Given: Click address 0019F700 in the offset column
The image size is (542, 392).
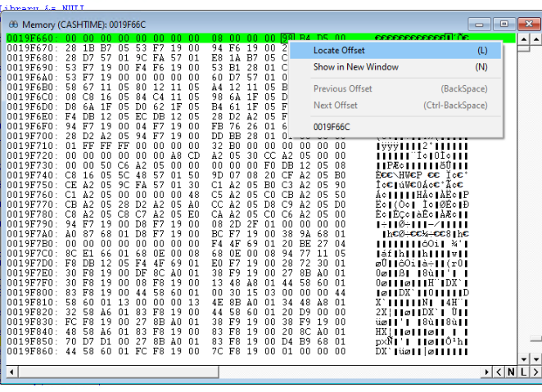Looking at the screenshot, I should coord(30,134).
